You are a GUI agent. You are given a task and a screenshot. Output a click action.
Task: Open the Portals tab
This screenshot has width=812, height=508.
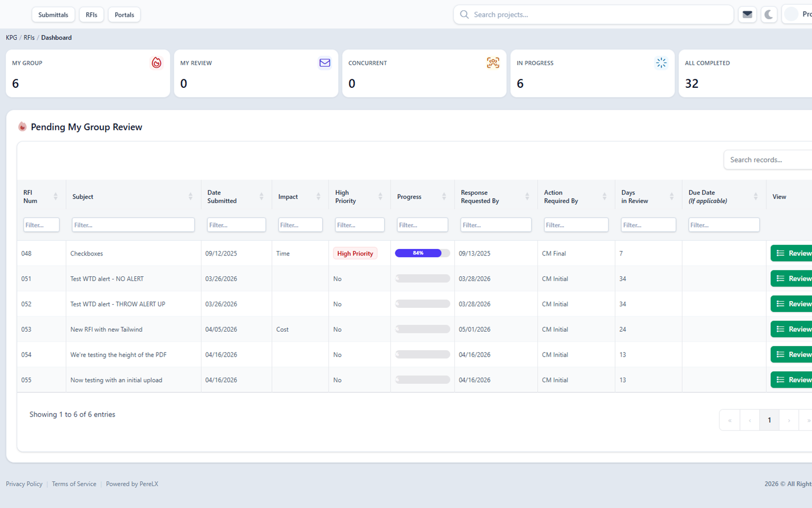point(124,15)
